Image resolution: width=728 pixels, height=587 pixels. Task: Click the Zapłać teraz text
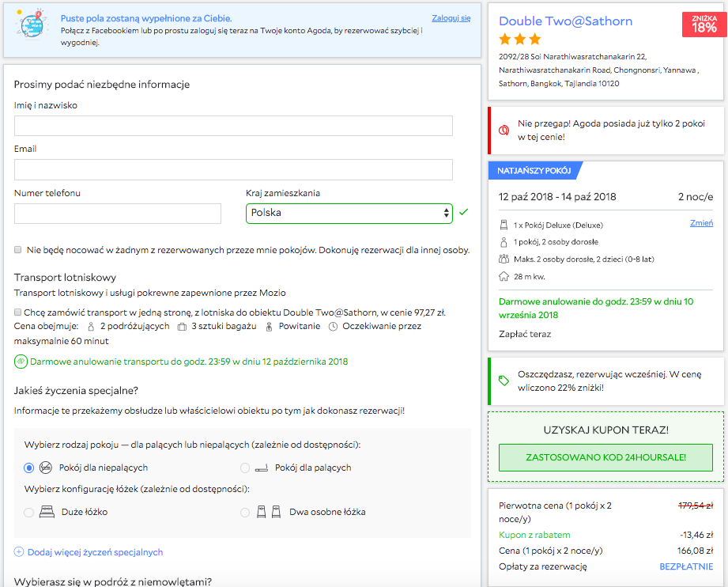pos(525,334)
